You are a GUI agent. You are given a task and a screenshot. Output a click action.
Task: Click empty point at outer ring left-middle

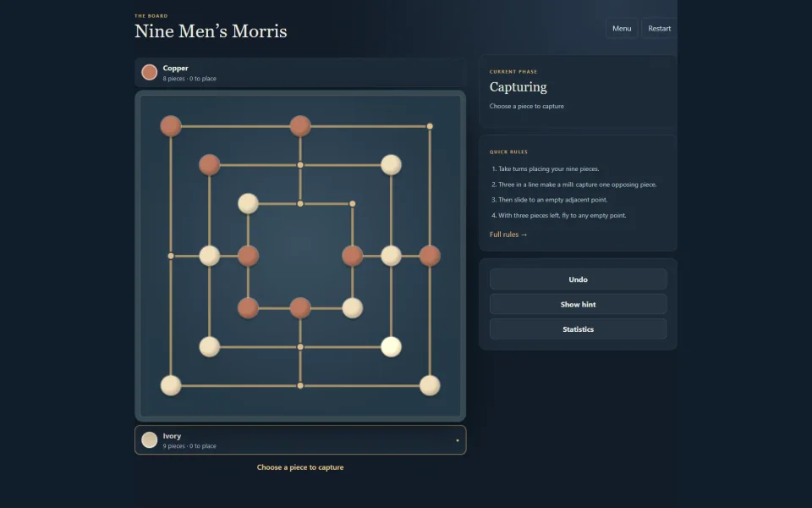171,256
